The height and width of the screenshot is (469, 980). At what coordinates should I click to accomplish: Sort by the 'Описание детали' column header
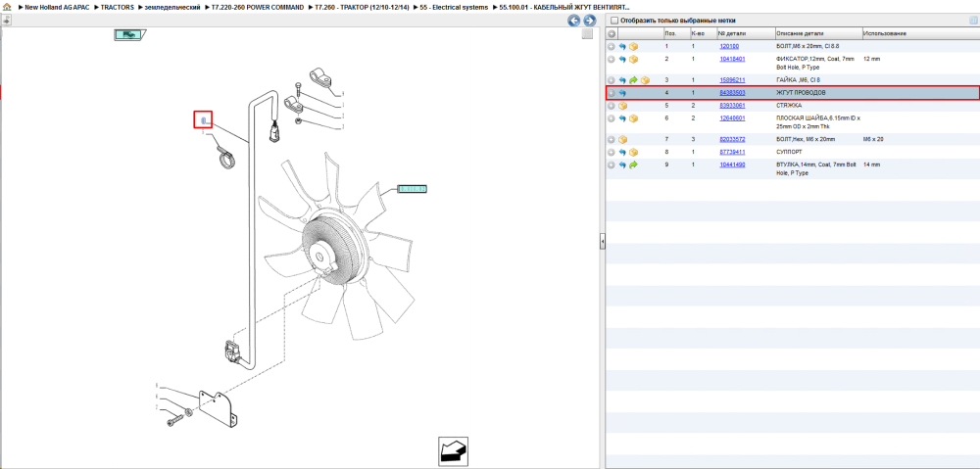pos(817,33)
